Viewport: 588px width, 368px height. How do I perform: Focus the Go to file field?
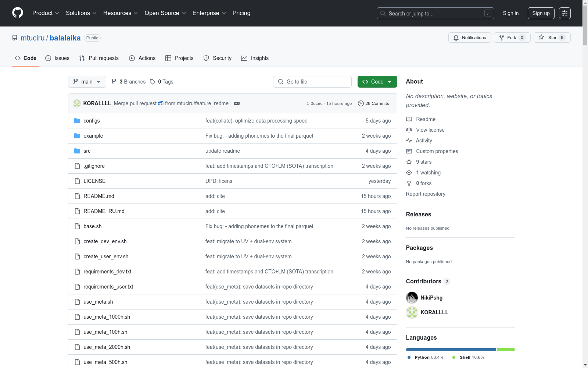tap(312, 82)
